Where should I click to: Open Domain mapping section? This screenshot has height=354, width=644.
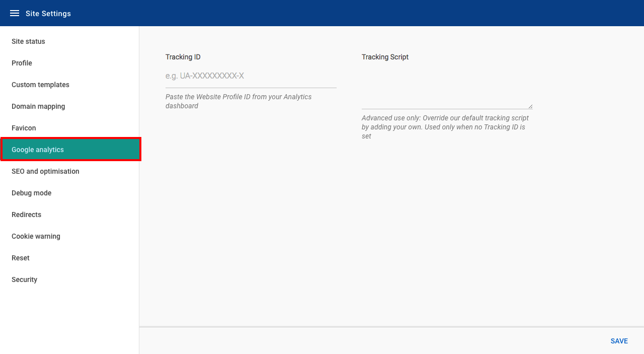[x=69, y=106]
